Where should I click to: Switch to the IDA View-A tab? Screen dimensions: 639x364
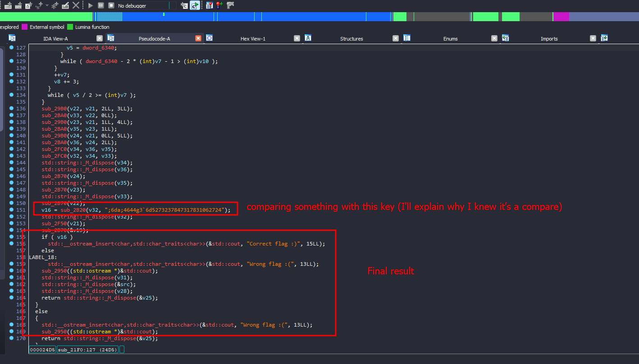click(55, 39)
